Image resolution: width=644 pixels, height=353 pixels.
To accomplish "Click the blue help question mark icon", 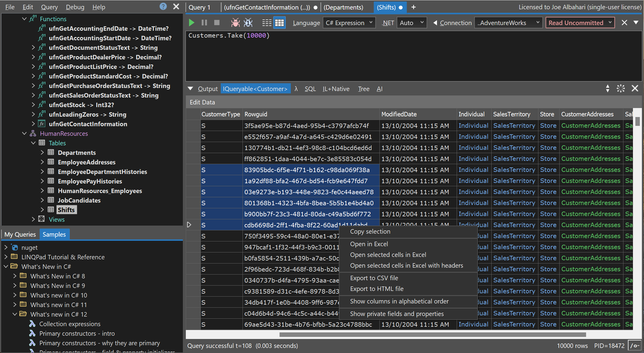I will [x=163, y=6].
